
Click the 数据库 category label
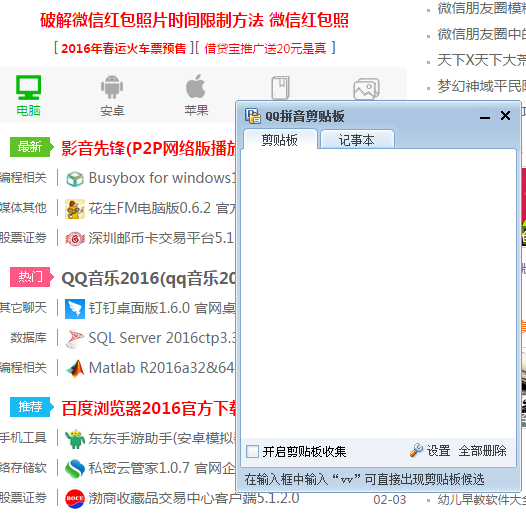(28, 338)
